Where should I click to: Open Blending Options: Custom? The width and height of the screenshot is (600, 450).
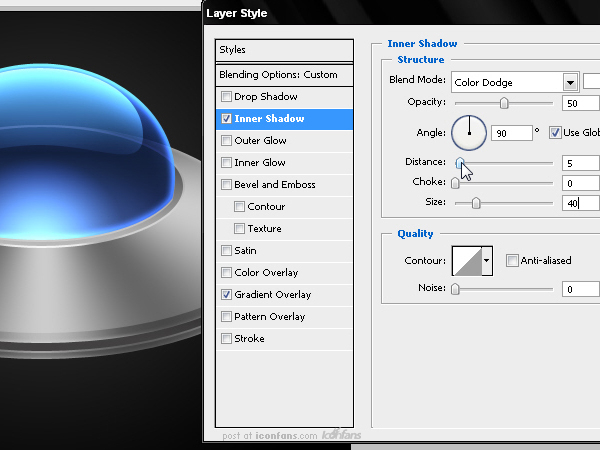tap(284, 75)
